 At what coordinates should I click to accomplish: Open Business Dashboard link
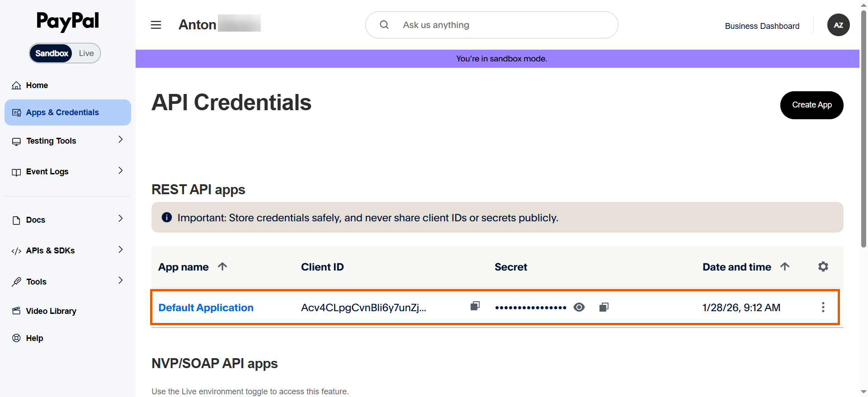point(762,26)
